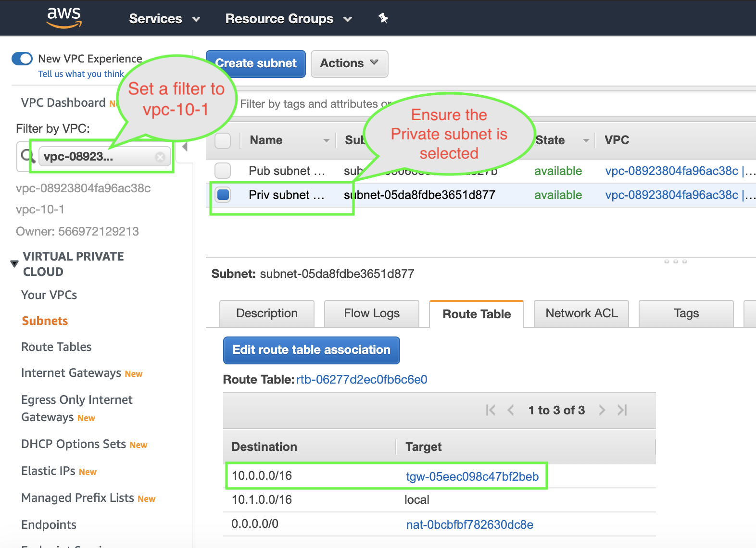Click the Create subnet button
This screenshot has width=756, height=548.
(x=256, y=63)
